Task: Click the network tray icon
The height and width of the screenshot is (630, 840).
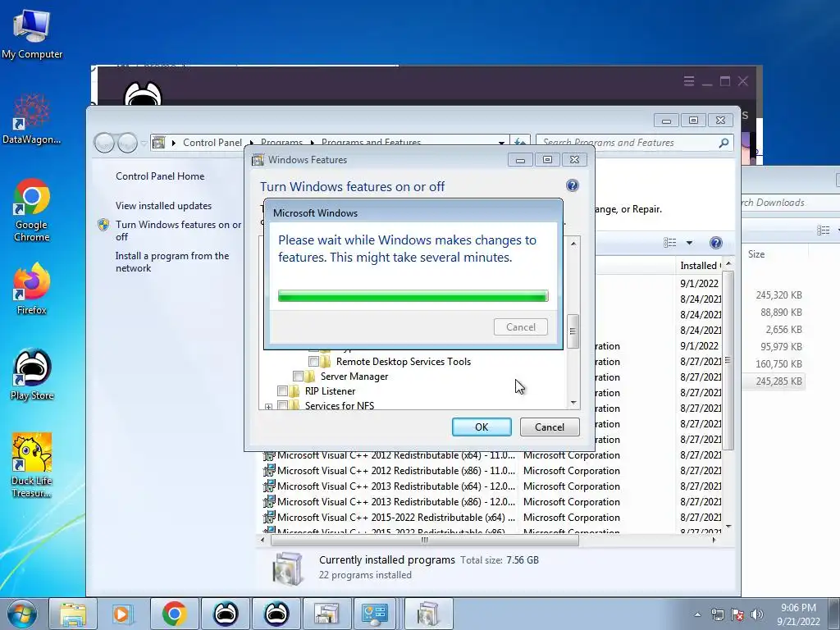Action: click(717, 614)
